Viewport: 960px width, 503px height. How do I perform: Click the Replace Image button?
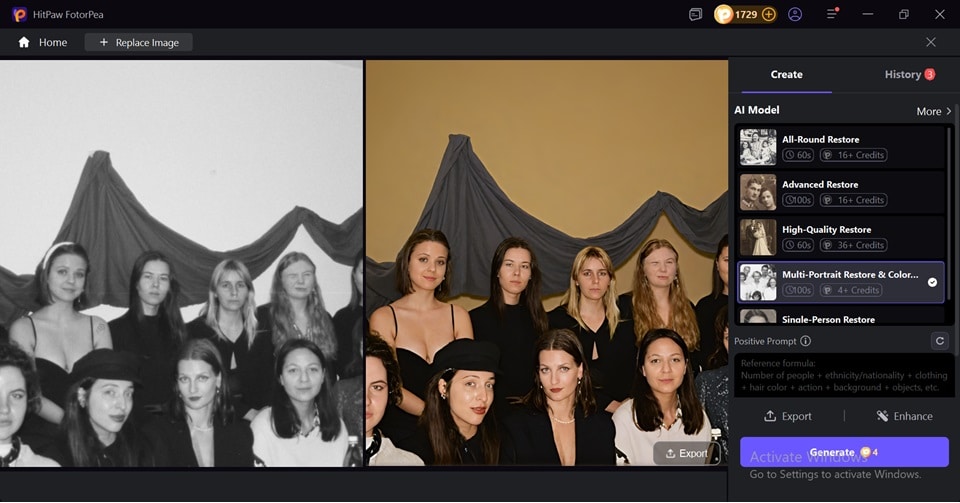[x=139, y=42]
